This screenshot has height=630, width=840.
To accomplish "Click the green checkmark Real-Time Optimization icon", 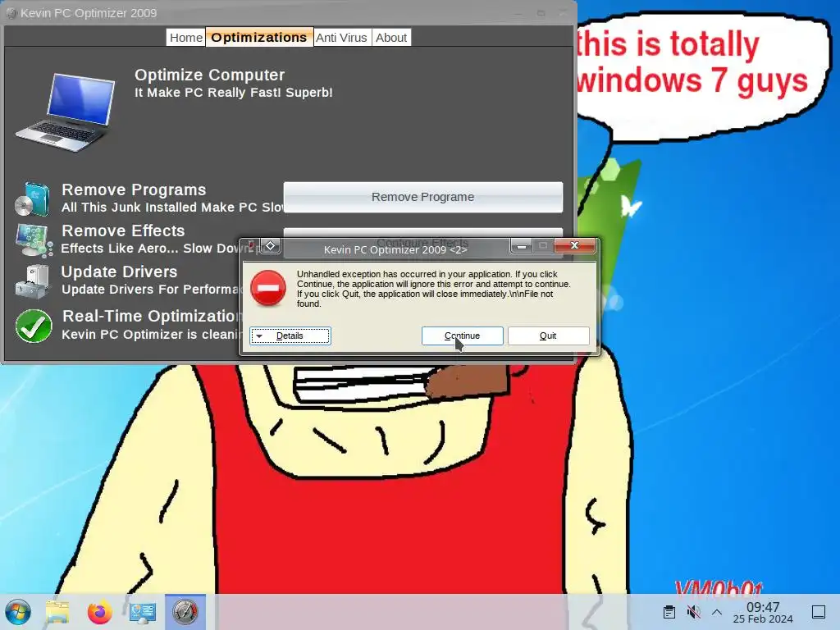I will pos(34,326).
